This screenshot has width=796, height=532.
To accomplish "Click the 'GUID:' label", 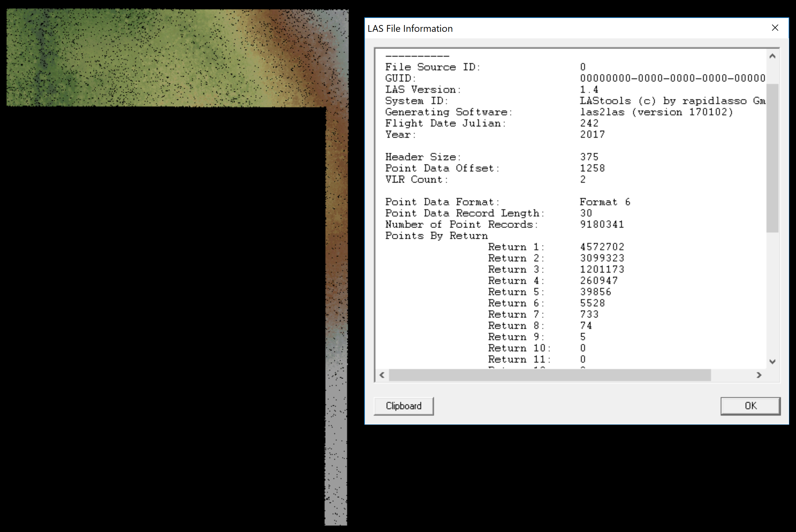I will 401,78.
